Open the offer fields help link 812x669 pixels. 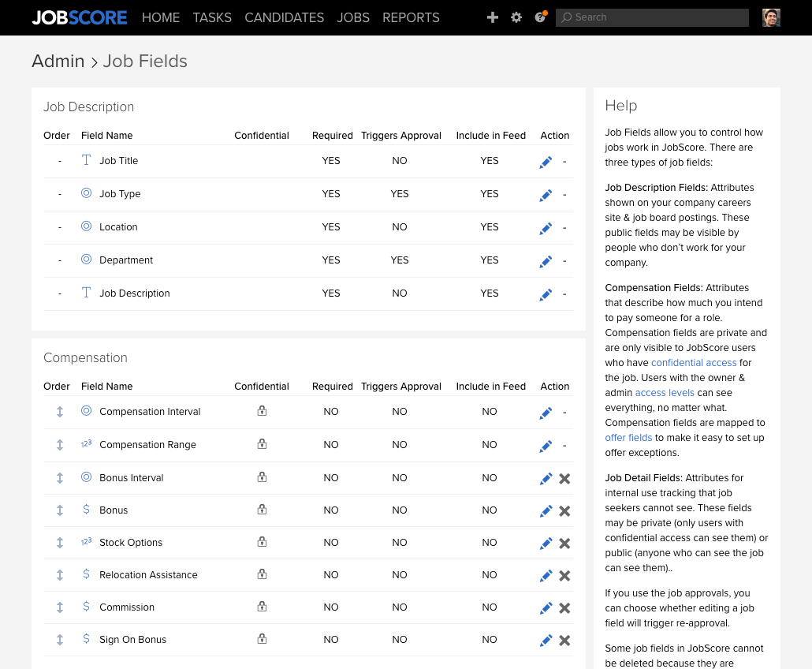[628, 438]
